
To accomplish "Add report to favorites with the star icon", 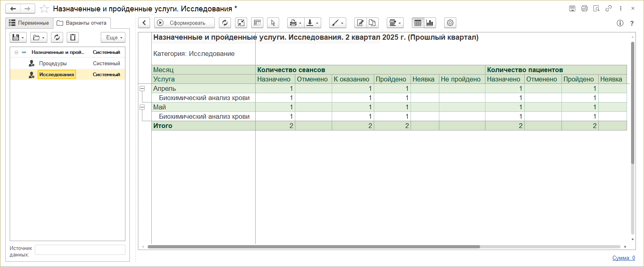I will (44, 9).
